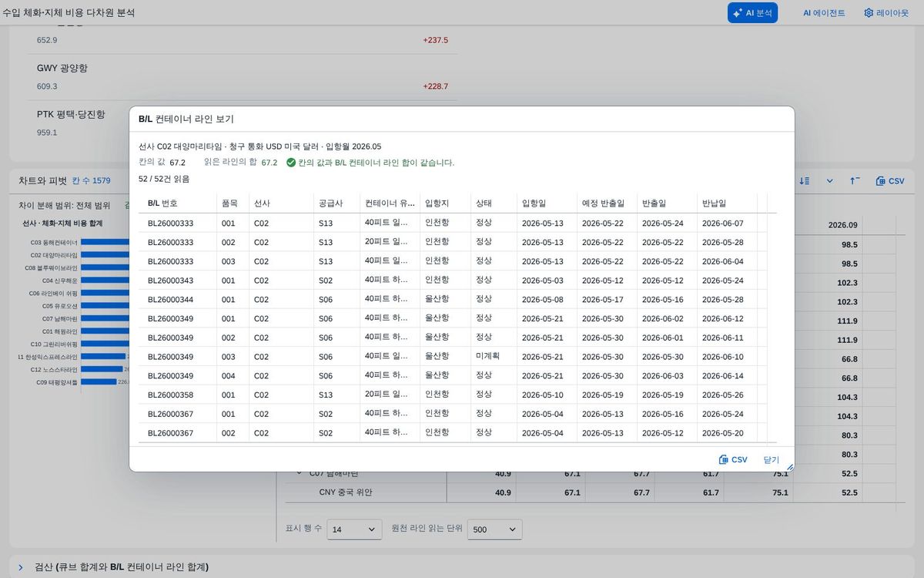Export dialog rows with the CSV icon
Viewport: 924px width, 578px height.
coord(732,459)
